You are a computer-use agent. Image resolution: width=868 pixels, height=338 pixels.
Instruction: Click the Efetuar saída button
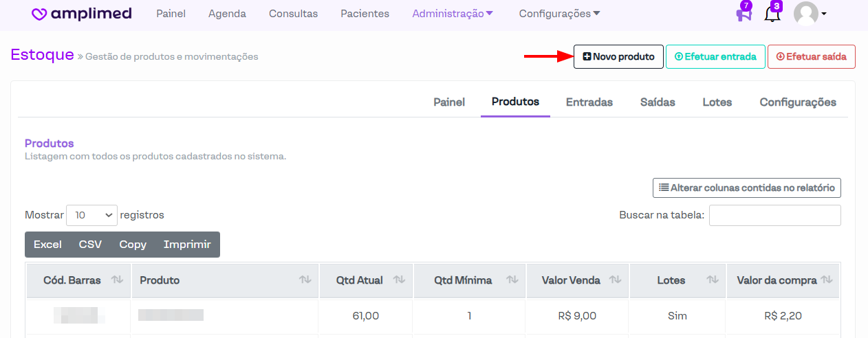pos(811,57)
